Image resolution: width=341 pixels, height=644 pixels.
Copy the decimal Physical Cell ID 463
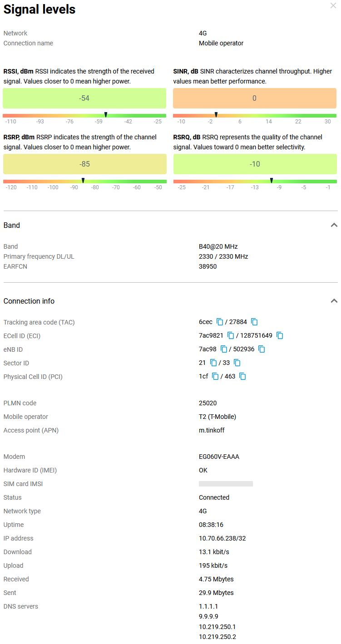[x=243, y=376]
